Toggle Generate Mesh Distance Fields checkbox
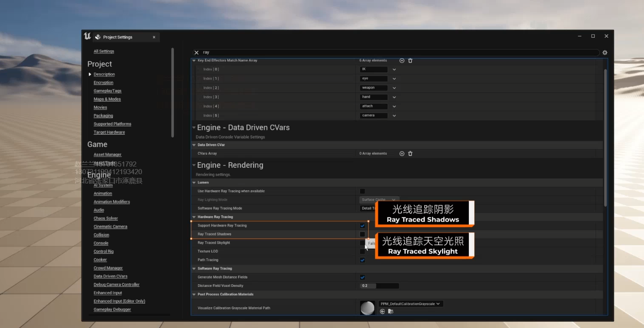The height and width of the screenshot is (328, 644). 362,277
